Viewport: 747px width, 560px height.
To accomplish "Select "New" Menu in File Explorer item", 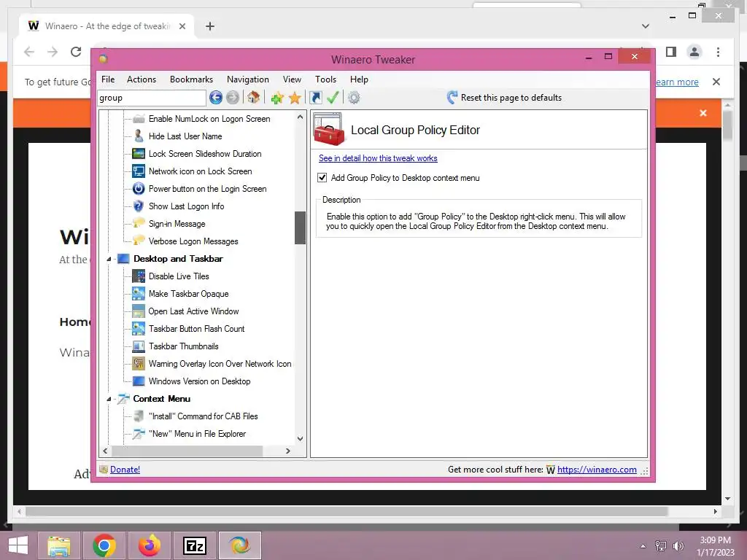I will [x=197, y=434].
